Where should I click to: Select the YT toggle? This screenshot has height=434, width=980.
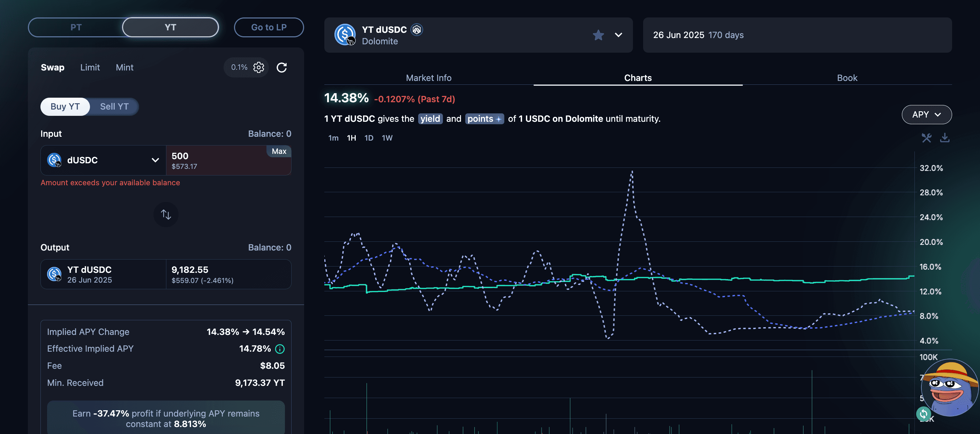(x=171, y=27)
